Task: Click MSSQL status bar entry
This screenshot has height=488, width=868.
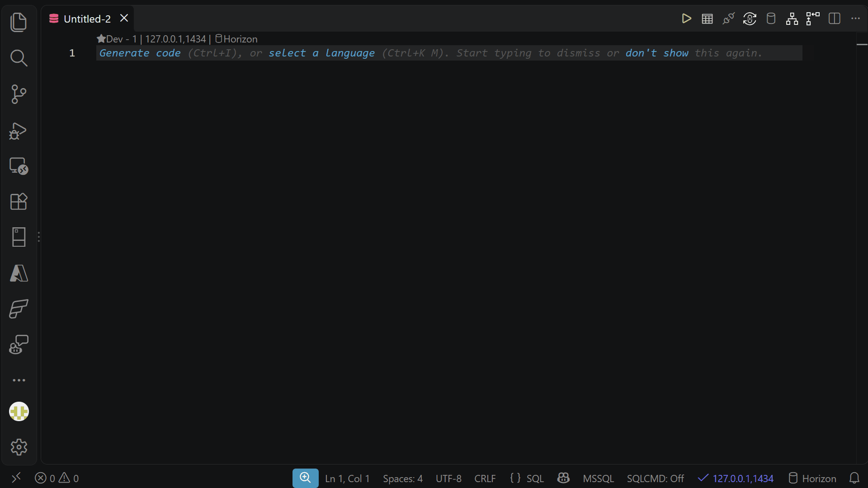Action: pyautogui.click(x=598, y=479)
